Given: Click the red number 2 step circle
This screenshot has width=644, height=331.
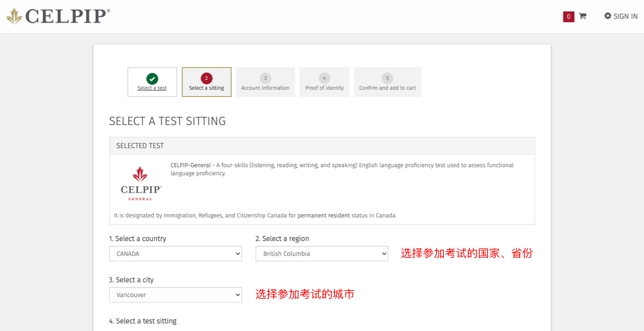Looking at the screenshot, I should (207, 78).
